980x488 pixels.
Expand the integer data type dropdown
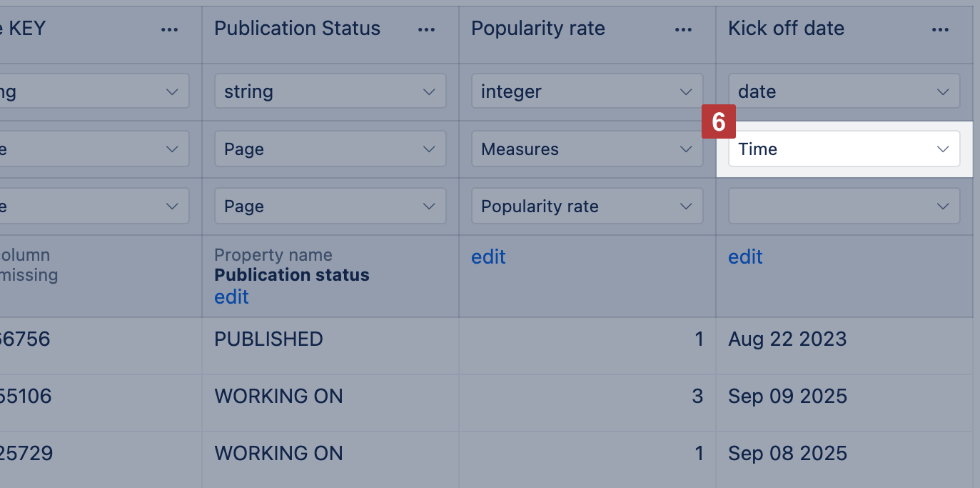click(587, 91)
